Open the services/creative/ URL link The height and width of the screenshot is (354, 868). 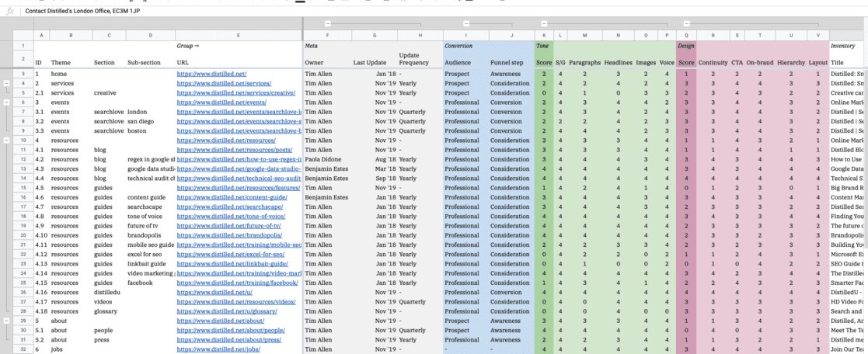coord(235,93)
